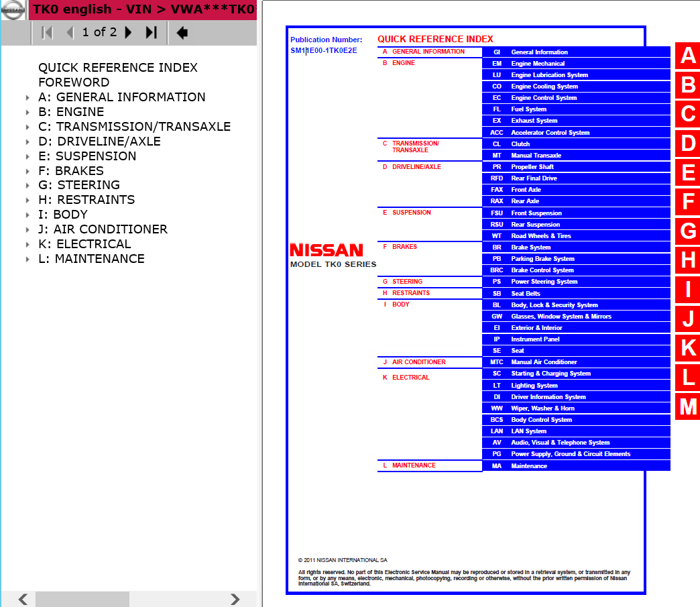
Task: Go to the previous page
Action: coord(70,33)
